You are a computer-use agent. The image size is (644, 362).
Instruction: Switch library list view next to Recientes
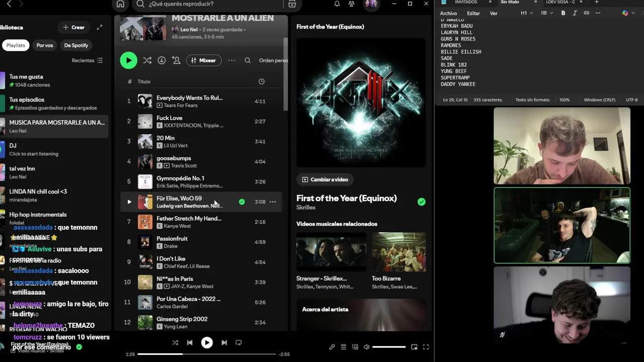point(100,60)
